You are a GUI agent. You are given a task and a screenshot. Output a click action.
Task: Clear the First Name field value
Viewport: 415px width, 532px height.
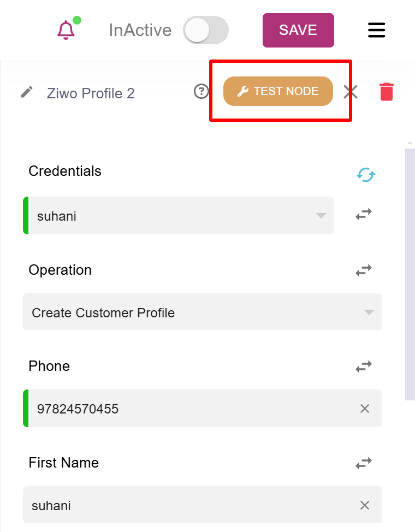[x=364, y=505]
